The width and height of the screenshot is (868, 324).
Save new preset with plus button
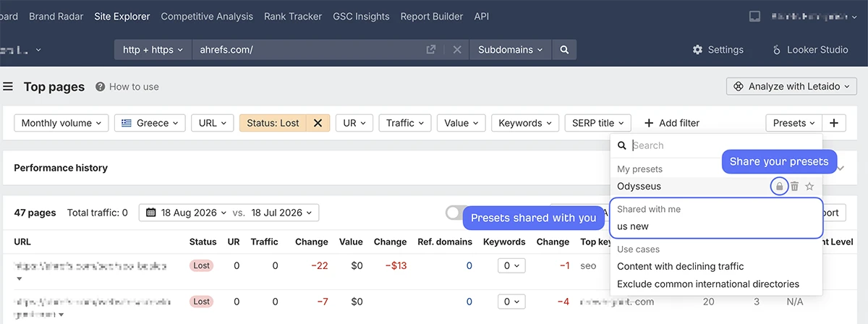click(834, 123)
